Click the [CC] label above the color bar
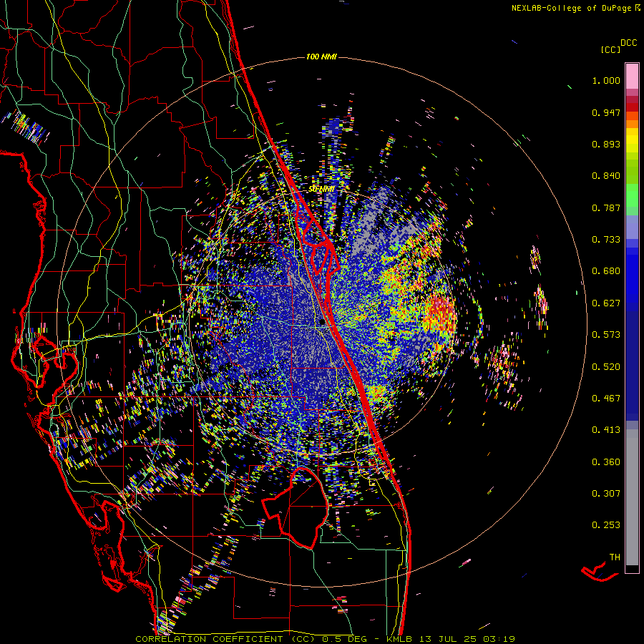The image size is (644, 644). point(610,49)
